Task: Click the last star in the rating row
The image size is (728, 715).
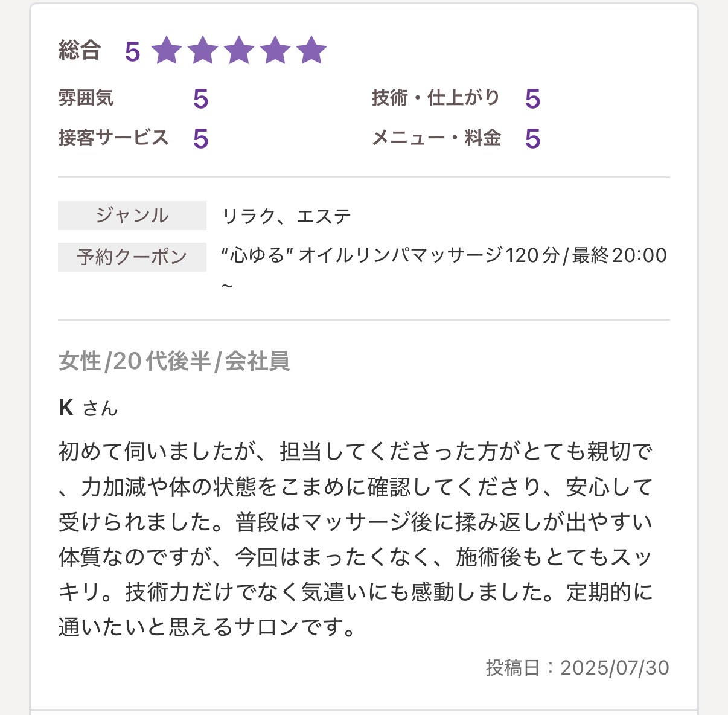Action: (x=311, y=51)
